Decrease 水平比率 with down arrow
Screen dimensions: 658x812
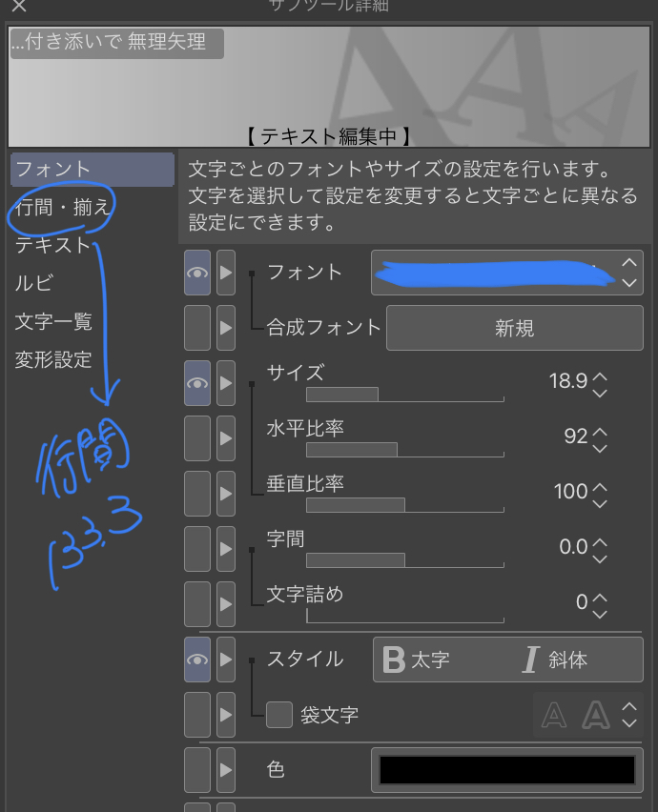600,449
